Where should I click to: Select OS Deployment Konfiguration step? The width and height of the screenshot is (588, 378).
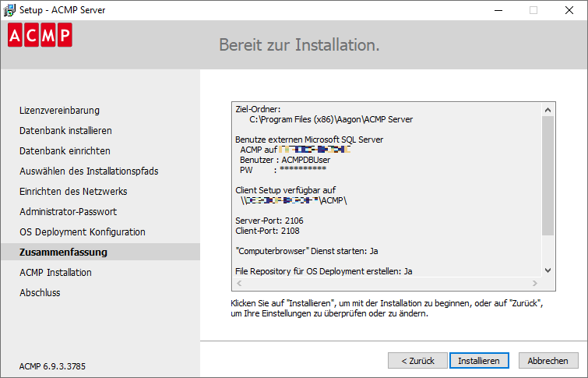(83, 232)
